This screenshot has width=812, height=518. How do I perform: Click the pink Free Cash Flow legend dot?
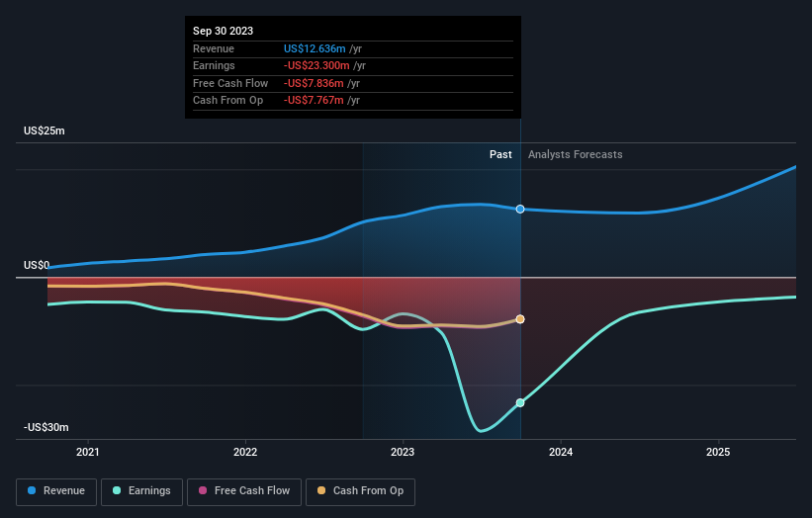(203, 490)
